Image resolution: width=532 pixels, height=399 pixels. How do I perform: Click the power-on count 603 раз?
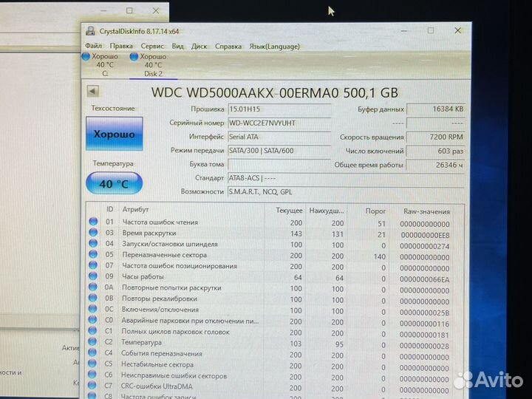435,151
